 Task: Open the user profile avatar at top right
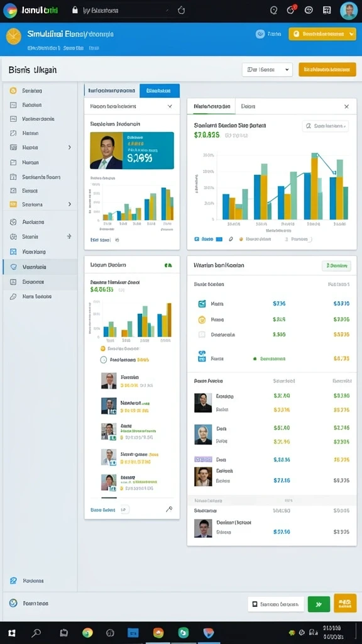coord(348,11)
